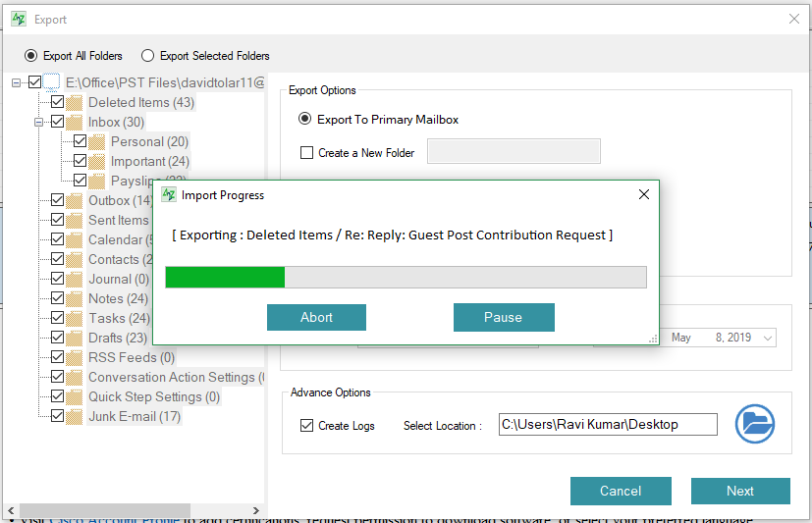Abort the export process
This screenshot has width=812, height=523.
[316, 317]
